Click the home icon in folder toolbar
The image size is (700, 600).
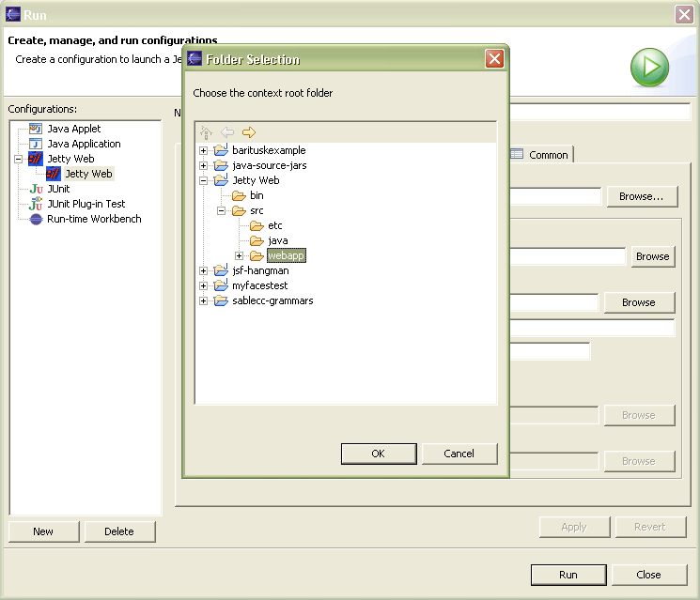[x=207, y=132]
